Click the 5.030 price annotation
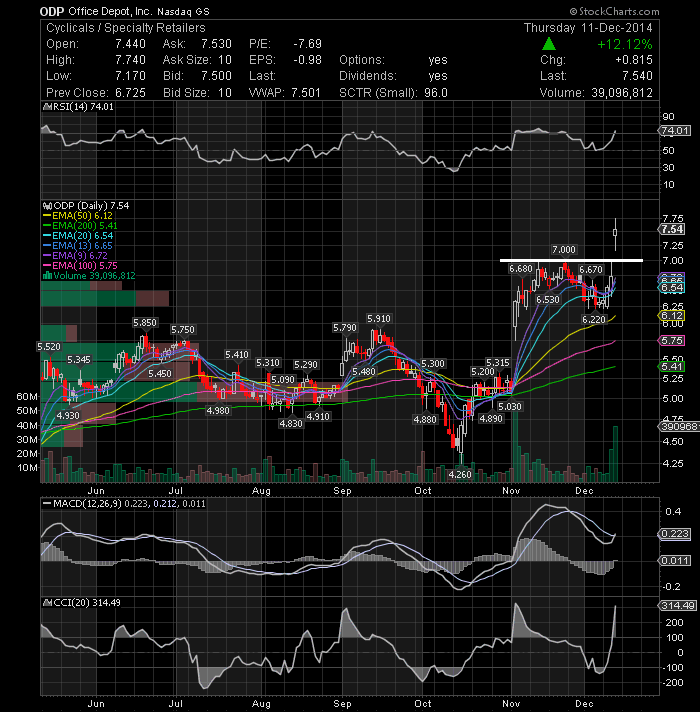Viewport: 700px width, 712px height. pyautogui.click(x=510, y=406)
